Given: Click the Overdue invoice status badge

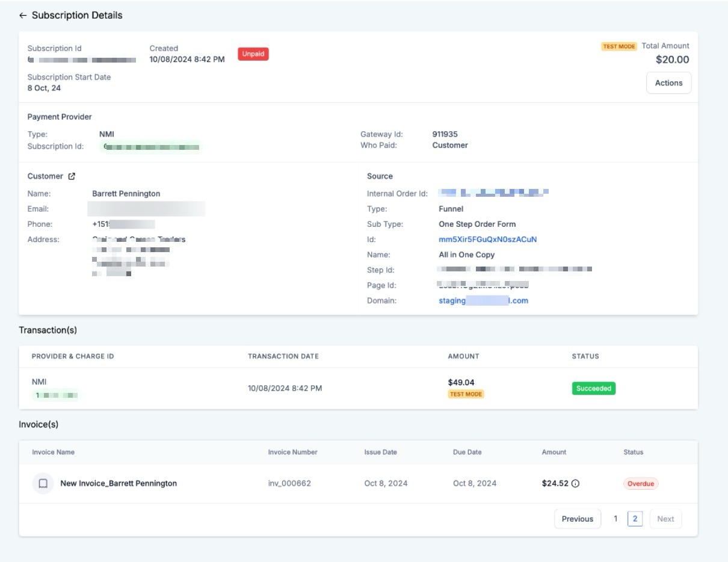Looking at the screenshot, I should [640, 484].
